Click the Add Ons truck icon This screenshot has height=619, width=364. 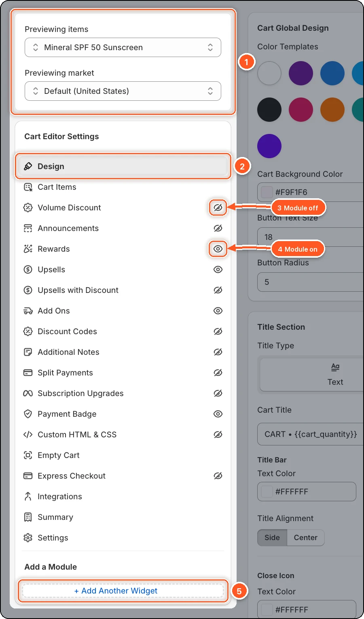(x=28, y=311)
